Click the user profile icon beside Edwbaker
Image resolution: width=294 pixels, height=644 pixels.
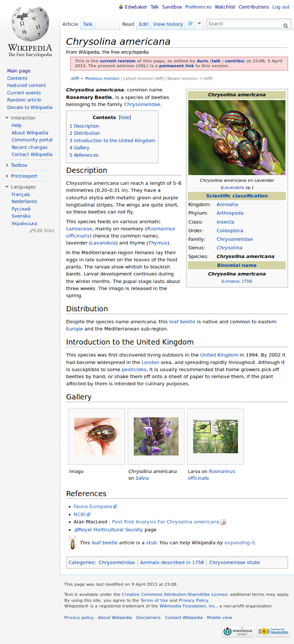[121, 7]
